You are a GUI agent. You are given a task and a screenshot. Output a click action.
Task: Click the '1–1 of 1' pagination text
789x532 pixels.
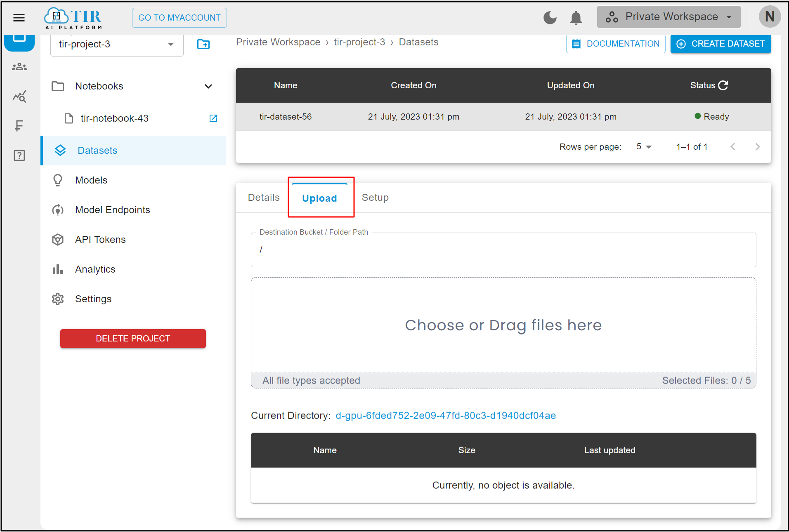pos(692,147)
